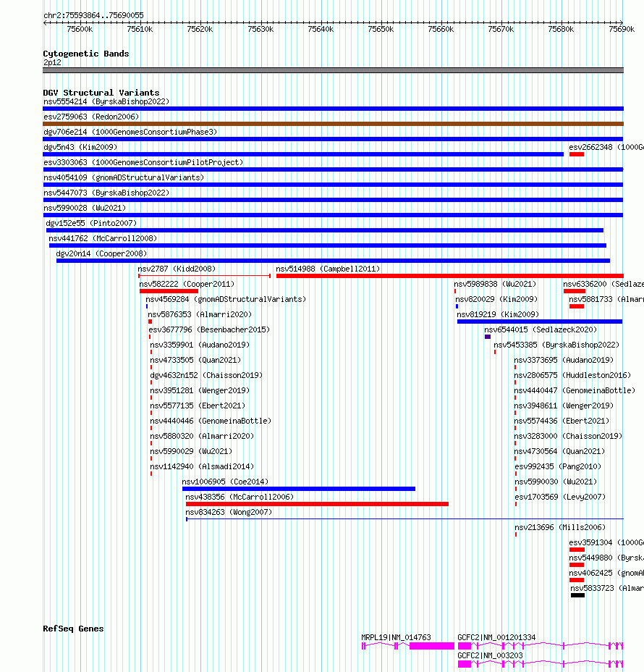
Task: Click esv1703569 (Levy2007) label
Action: click(560, 497)
